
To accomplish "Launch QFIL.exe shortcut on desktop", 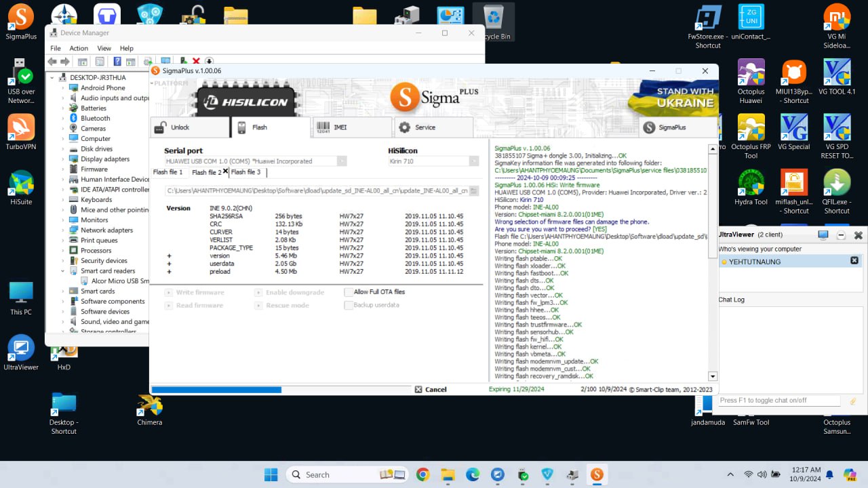I will click(x=837, y=192).
